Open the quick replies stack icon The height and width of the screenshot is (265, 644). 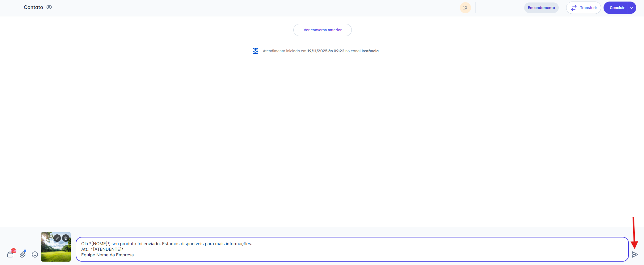tap(10, 255)
